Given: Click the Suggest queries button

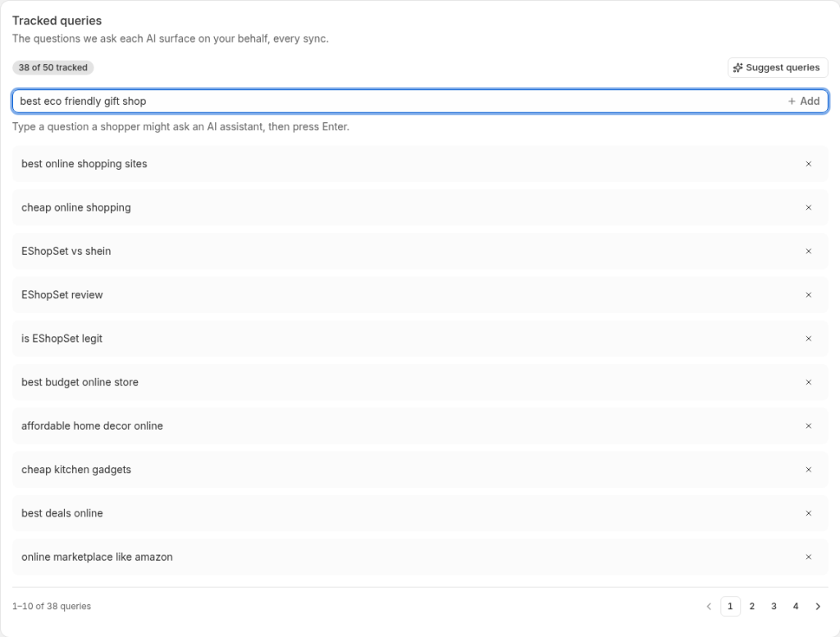Looking at the screenshot, I should point(778,67).
